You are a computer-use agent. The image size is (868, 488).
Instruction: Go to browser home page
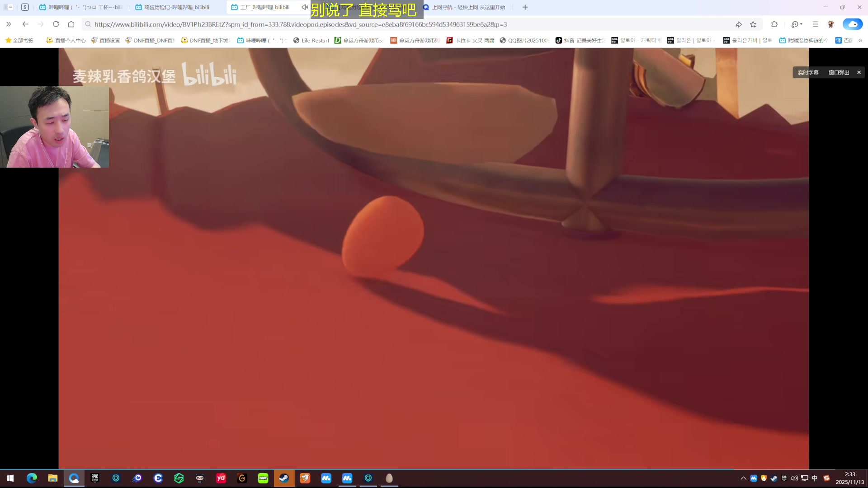(71, 24)
